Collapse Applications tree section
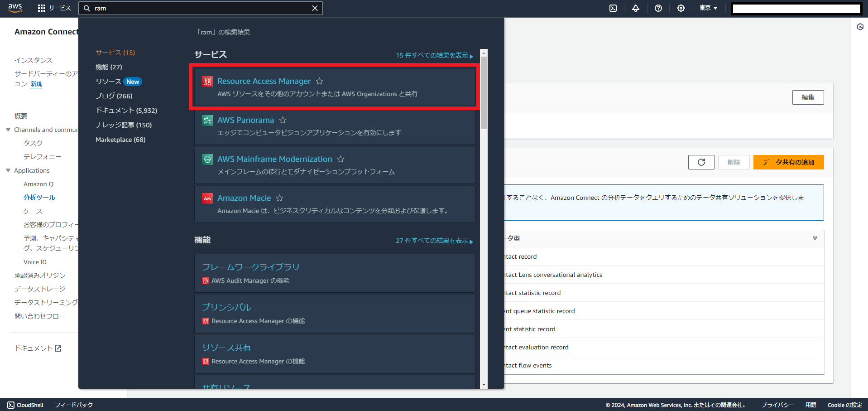 (8, 170)
